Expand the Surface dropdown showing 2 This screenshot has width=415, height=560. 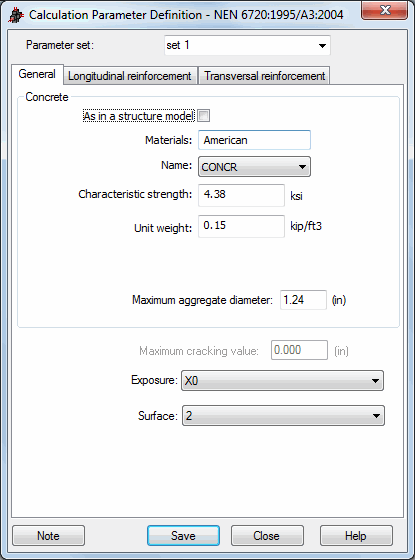283,416
